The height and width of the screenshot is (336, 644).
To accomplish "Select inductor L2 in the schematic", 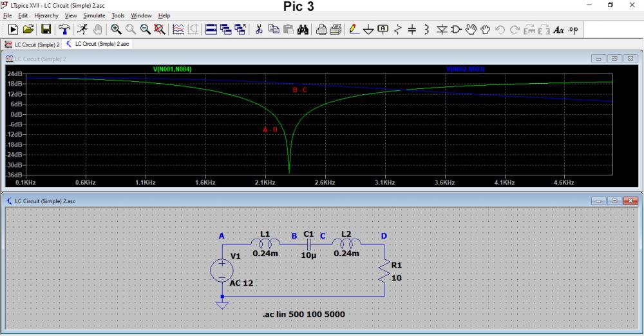I will 346,242.
